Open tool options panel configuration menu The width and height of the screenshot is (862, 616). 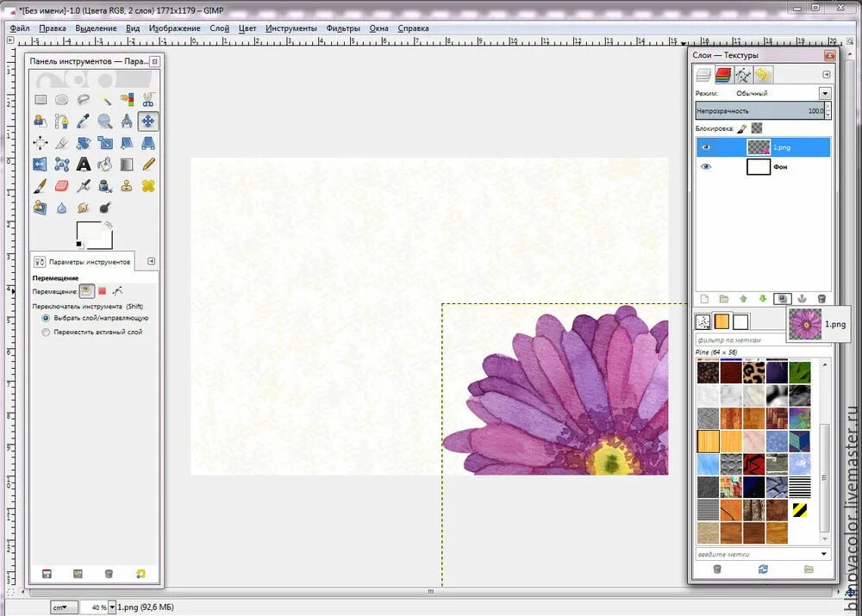point(151,262)
